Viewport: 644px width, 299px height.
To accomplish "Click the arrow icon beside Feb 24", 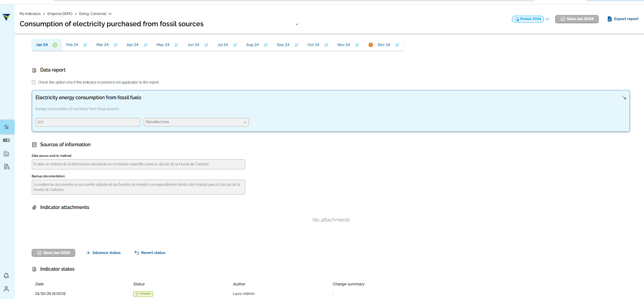I will [85, 45].
